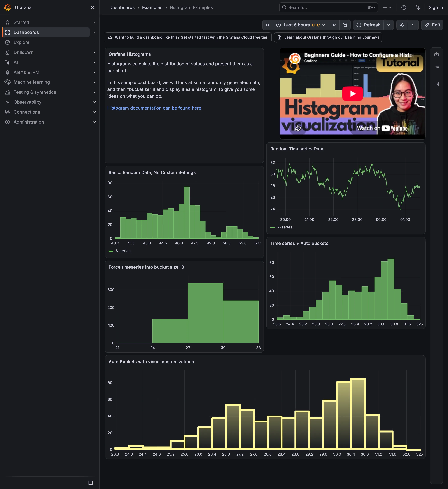This screenshot has height=489, width=448.
Task: Click the Machine learning brain icon
Action: tap(7, 82)
